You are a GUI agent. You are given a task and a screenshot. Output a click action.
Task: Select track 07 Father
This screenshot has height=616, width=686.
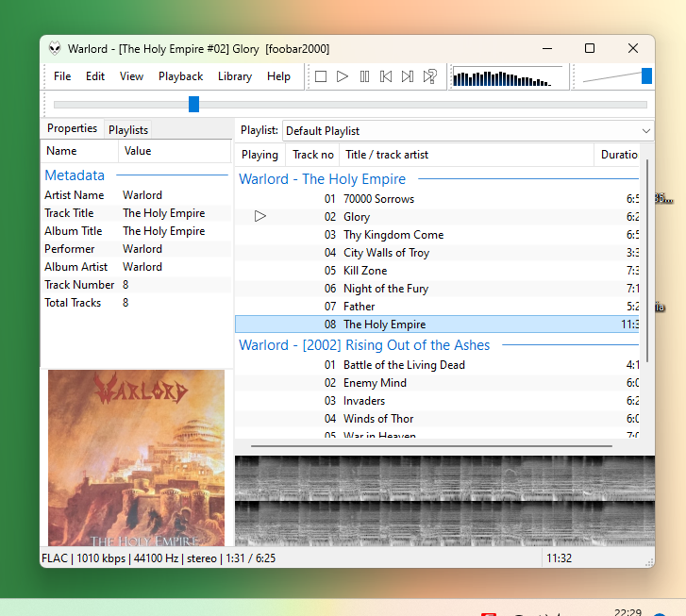point(437,307)
